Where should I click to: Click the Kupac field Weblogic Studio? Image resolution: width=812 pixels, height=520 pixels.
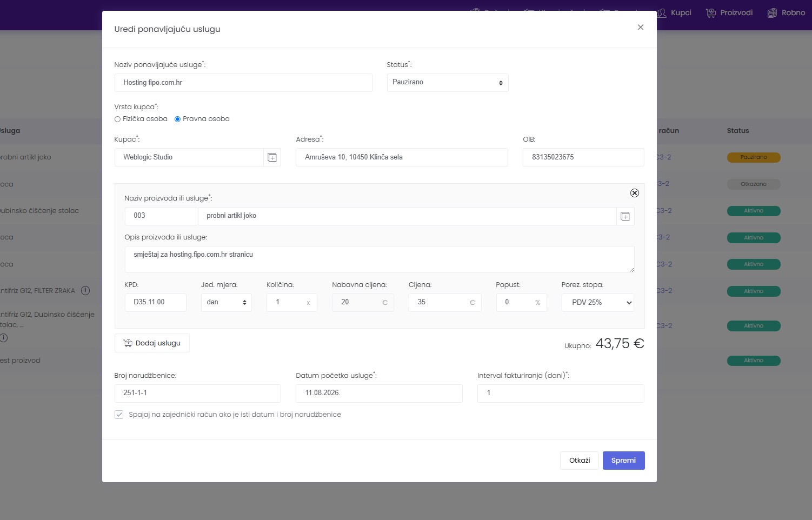[189, 157]
